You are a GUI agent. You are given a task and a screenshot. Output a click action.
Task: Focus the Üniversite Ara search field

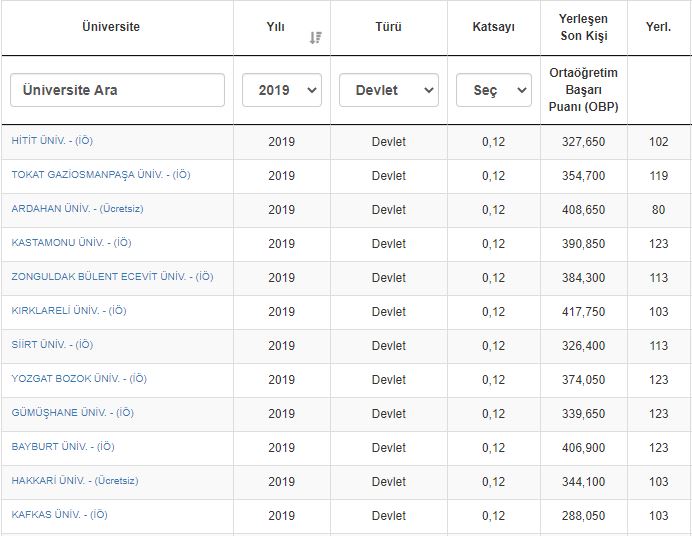[117, 90]
